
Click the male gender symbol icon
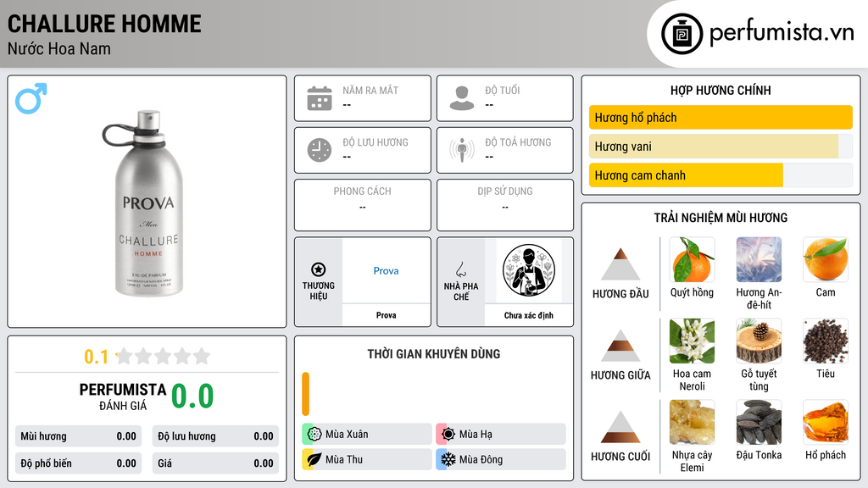click(31, 98)
